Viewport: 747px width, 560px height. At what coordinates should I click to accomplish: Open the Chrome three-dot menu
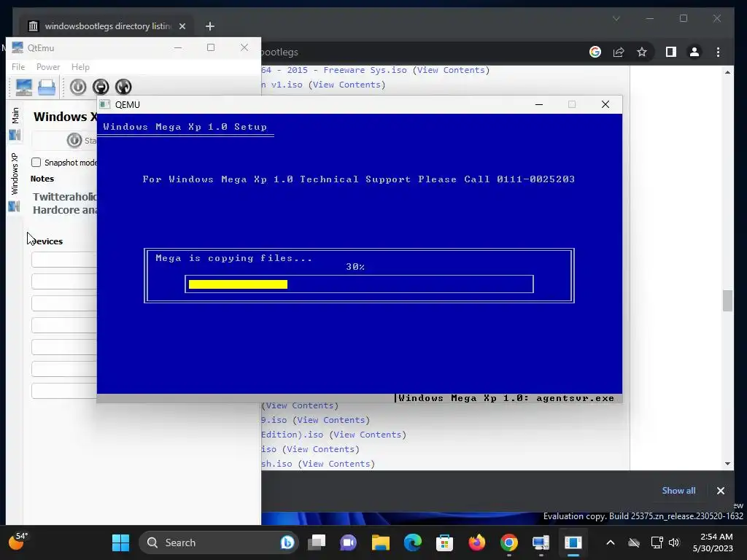(x=718, y=52)
